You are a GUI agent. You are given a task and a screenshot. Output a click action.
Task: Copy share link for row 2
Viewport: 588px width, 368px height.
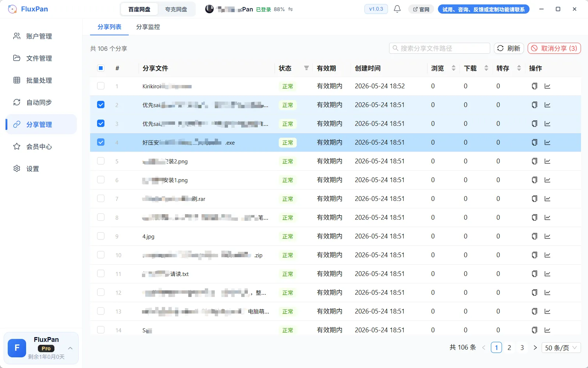pyautogui.click(x=534, y=105)
